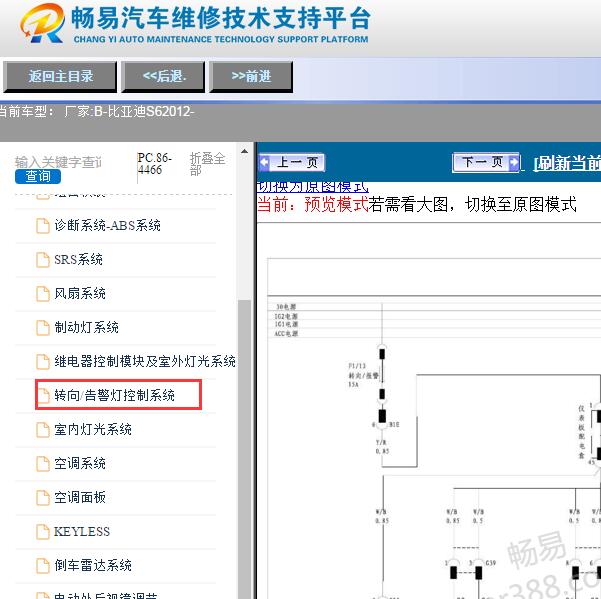Click the 预览模式 current mode text
This screenshot has height=599, width=601.
[336, 204]
